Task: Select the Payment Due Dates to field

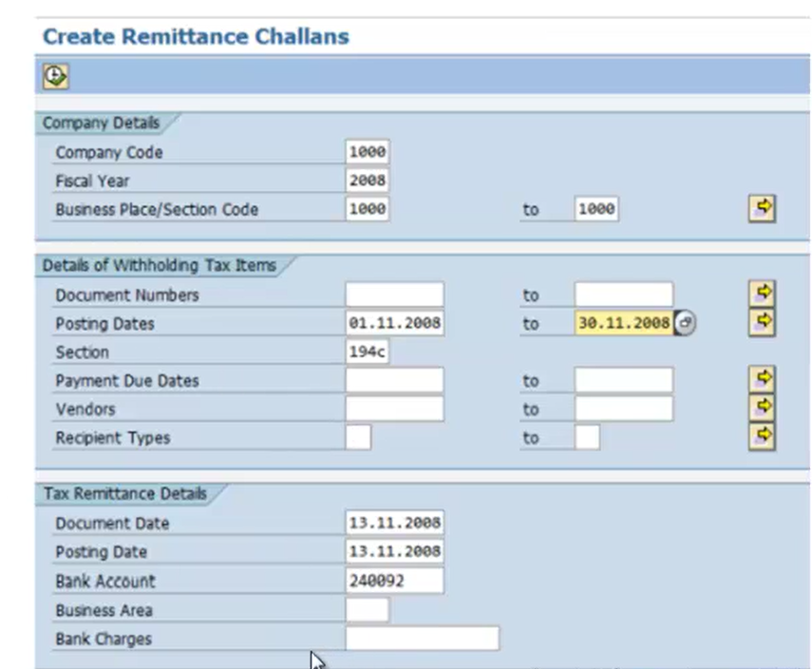Action: point(624,380)
